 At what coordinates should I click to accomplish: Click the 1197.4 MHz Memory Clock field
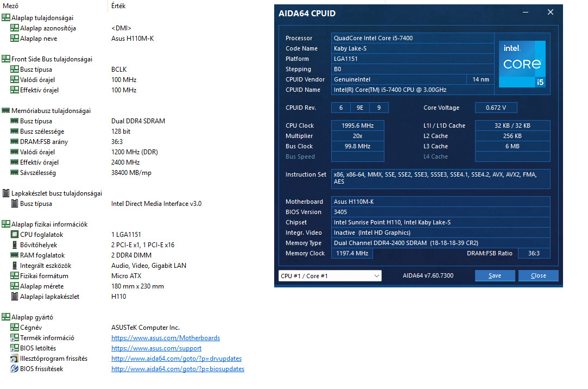[352, 253]
